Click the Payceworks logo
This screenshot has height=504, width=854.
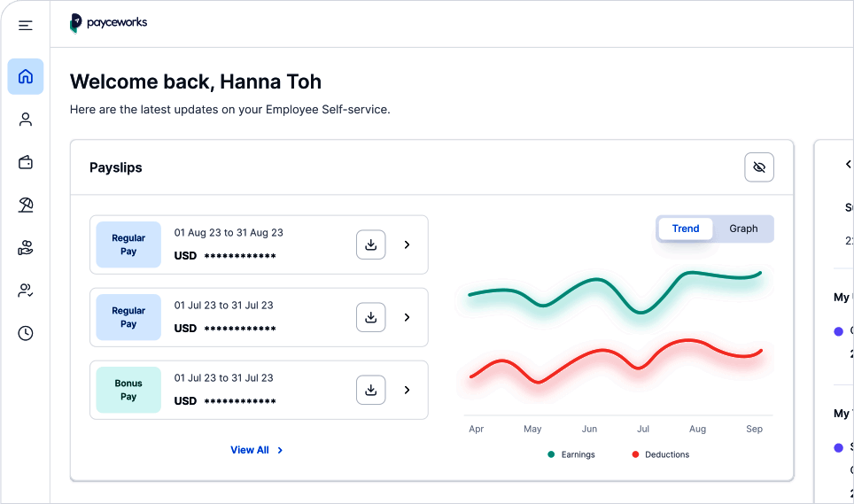[x=109, y=23]
